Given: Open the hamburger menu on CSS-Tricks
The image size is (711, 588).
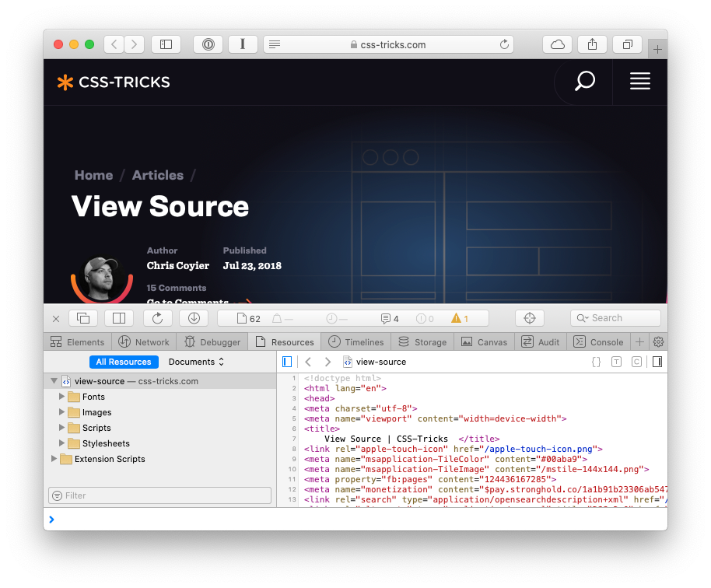Looking at the screenshot, I should pyautogui.click(x=639, y=81).
